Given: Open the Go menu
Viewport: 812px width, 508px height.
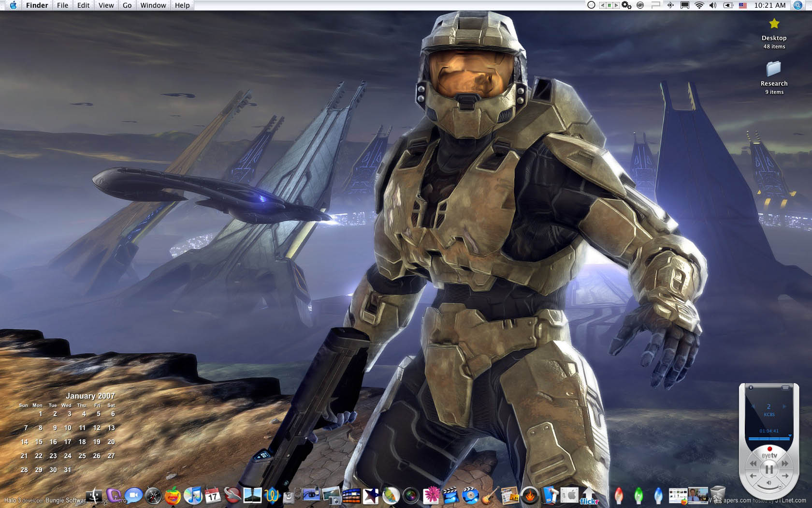Looking at the screenshot, I should [x=127, y=5].
